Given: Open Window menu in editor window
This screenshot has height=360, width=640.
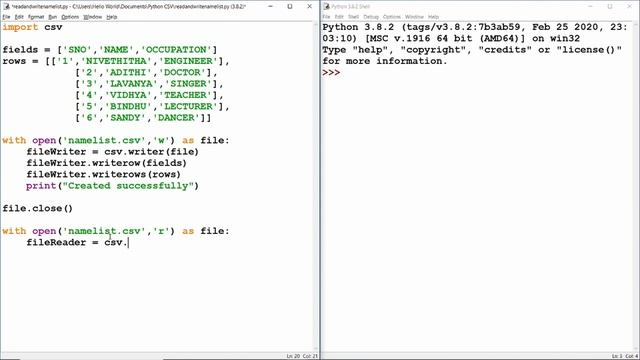Looking at the screenshot, I should coord(93,17).
